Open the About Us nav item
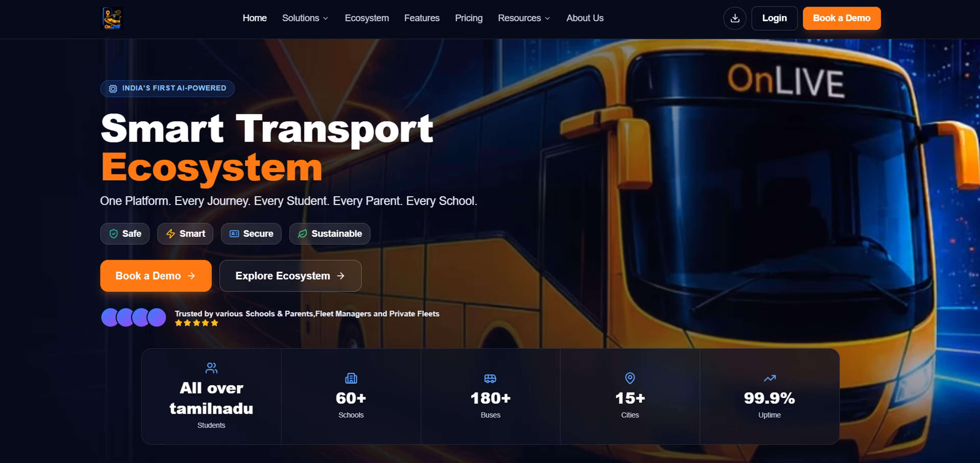This screenshot has width=980, height=463. click(585, 18)
